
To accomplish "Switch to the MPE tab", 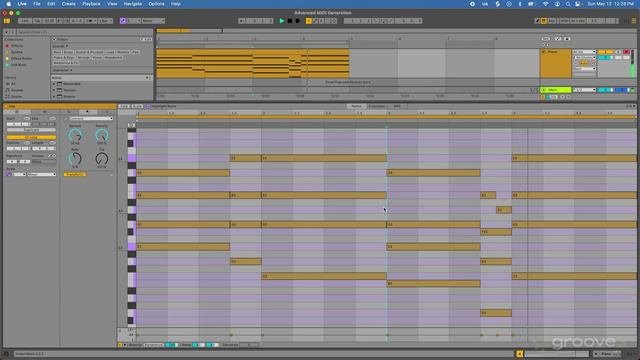I will (x=397, y=106).
